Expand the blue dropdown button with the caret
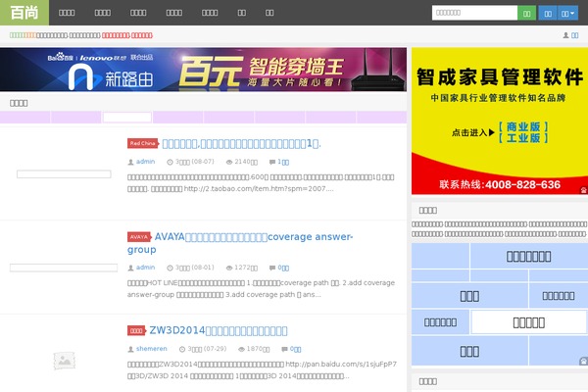Screen dimensions: 588x392 tap(567, 13)
